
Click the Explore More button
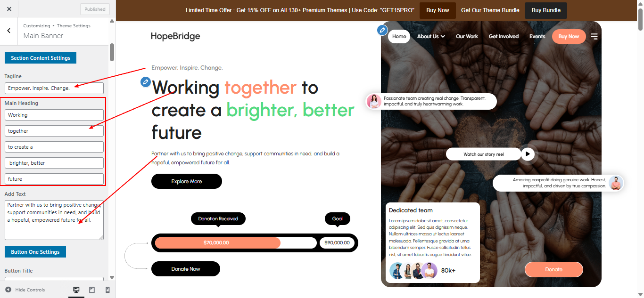[x=187, y=181]
